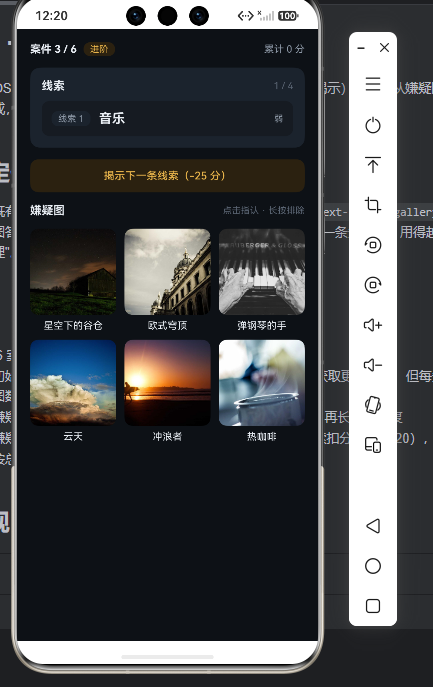
Task: Click the 线索 panel heading
Action: 53,85
